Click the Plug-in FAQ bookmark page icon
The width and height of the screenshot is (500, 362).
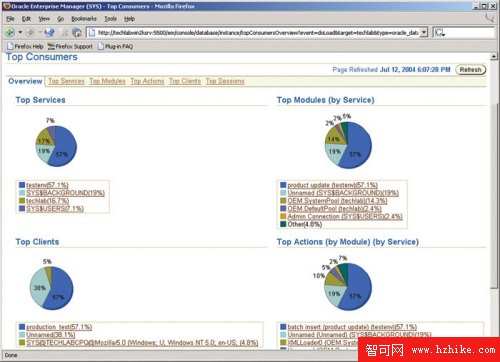pos(101,46)
